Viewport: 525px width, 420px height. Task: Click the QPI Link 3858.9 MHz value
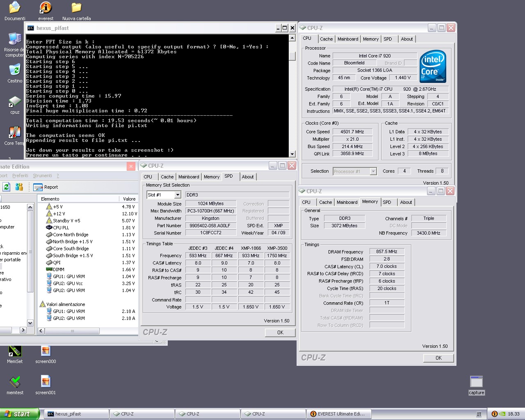click(352, 153)
